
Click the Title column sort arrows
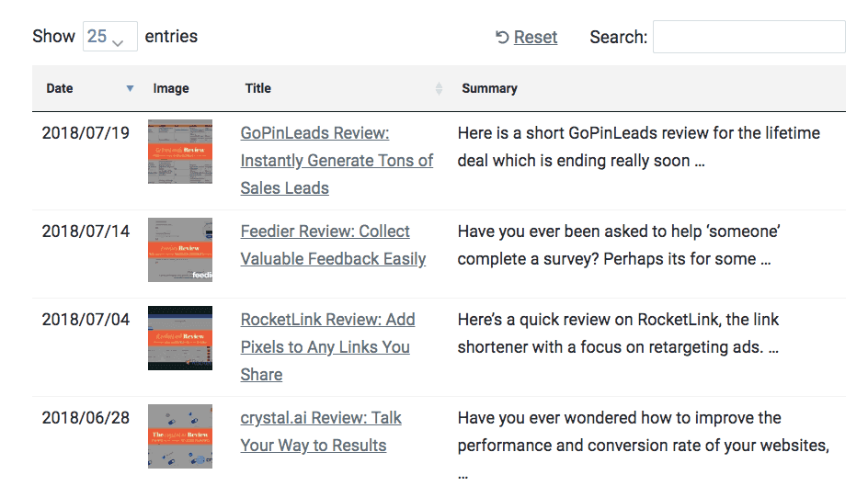[439, 89]
